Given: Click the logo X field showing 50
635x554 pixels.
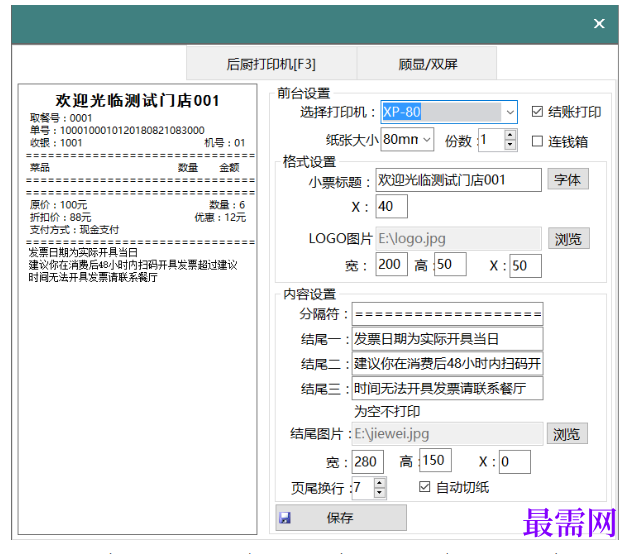Looking at the screenshot, I should pyautogui.click(x=526, y=266).
